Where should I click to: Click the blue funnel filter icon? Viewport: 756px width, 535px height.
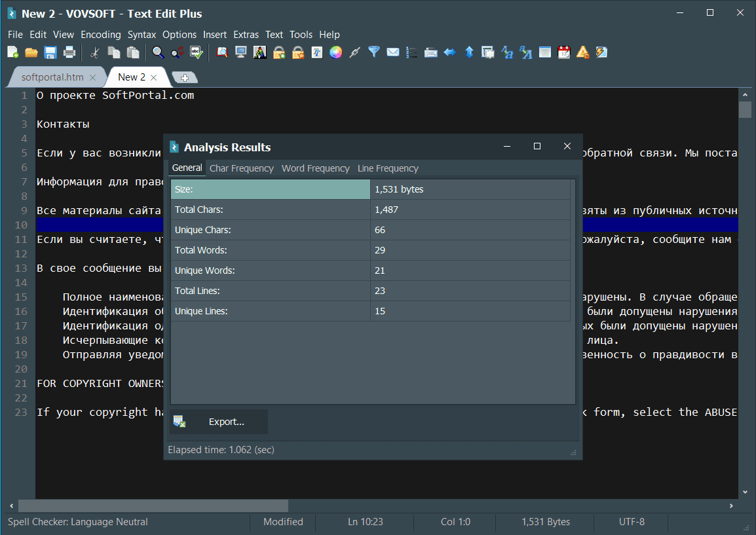click(373, 52)
